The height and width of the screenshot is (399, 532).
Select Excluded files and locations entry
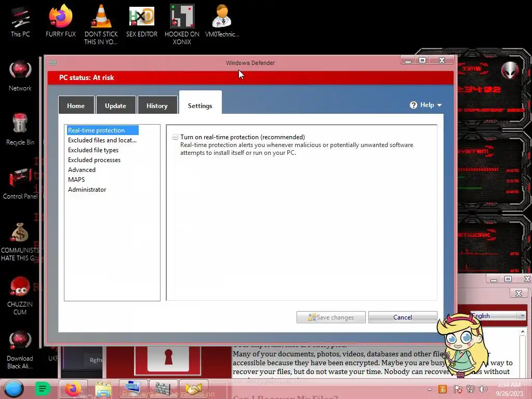102,140
